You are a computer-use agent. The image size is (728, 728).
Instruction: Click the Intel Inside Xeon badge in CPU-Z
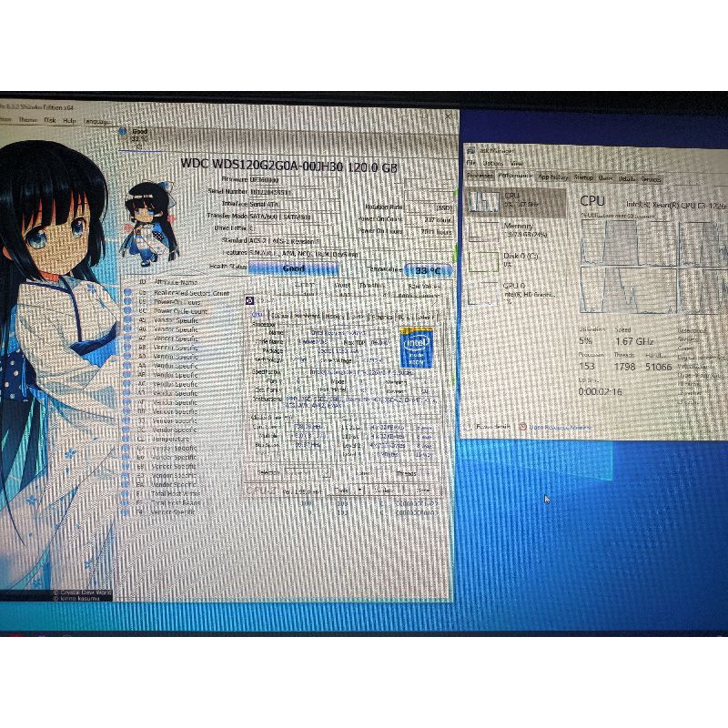click(x=415, y=349)
